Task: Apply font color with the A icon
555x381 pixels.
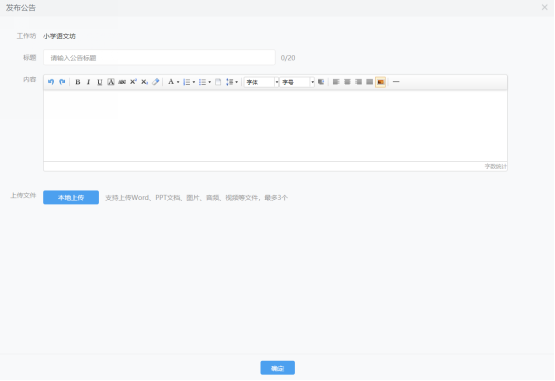Action: pos(171,82)
